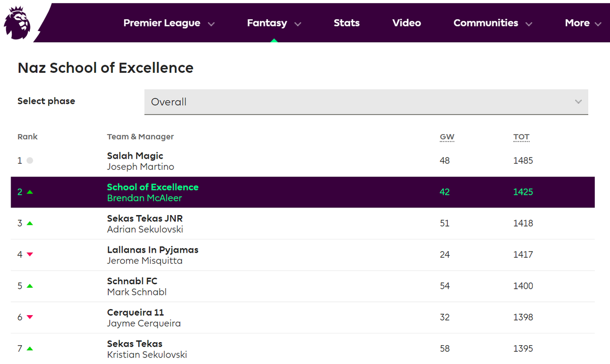This screenshot has height=364, width=610.
Task: Expand the Communities menu
Action: 492,23
